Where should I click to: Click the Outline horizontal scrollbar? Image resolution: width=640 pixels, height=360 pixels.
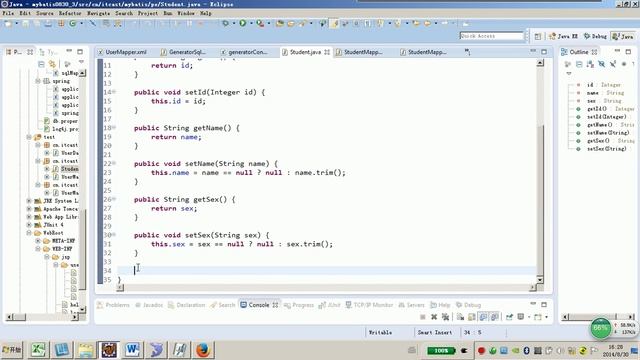point(598,317)
